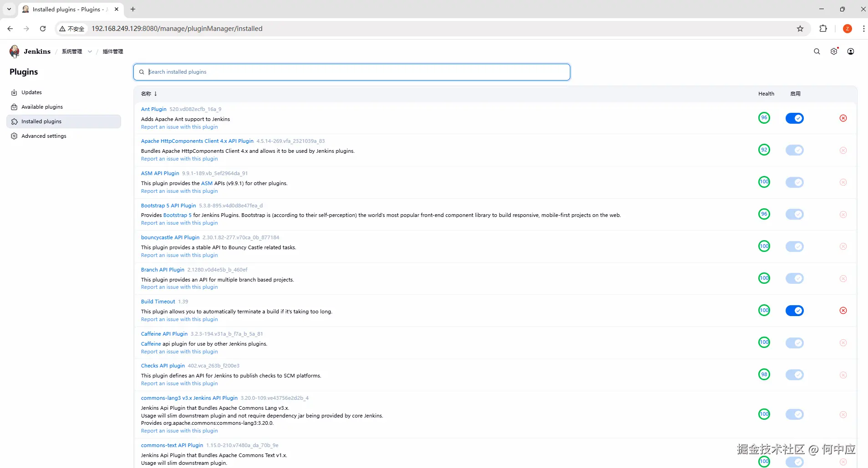Open a new browser tab
Viewport: 868px width, 468px height.
click(133, 9)
